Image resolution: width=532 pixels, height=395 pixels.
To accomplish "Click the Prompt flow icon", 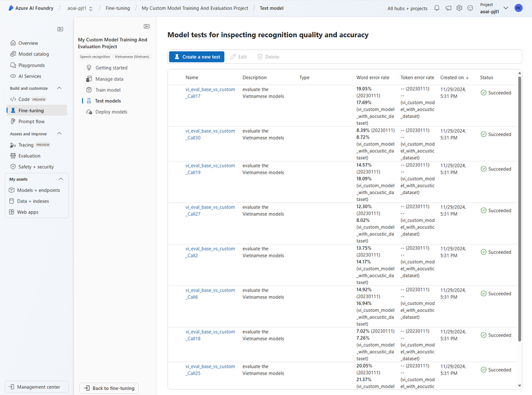I will pyautogui.click(x=13, y=121).
